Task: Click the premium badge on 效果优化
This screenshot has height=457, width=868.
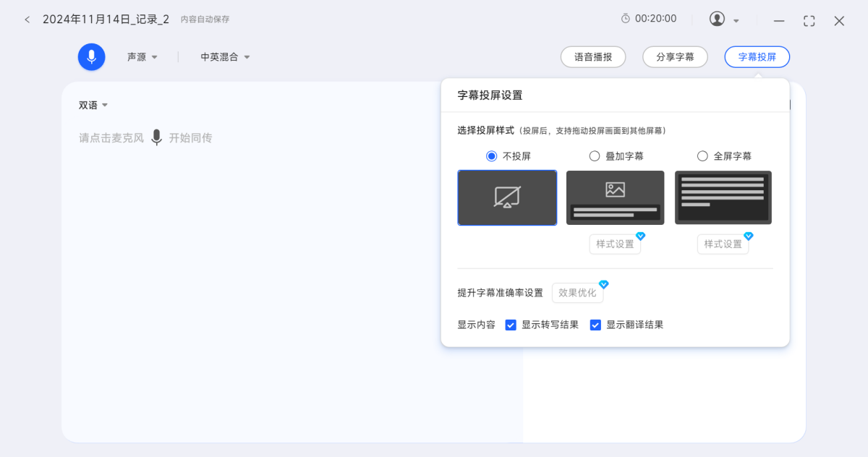Action: tap(603, 284)
